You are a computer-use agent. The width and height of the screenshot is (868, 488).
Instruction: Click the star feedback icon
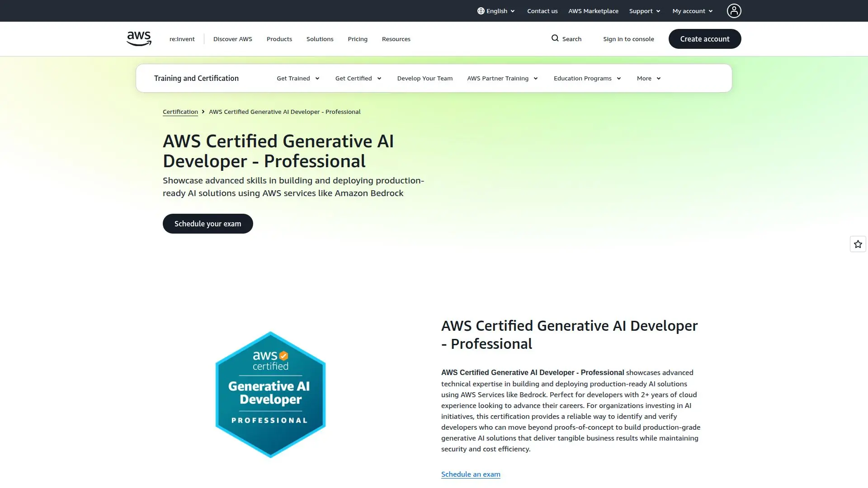[858, 244]
